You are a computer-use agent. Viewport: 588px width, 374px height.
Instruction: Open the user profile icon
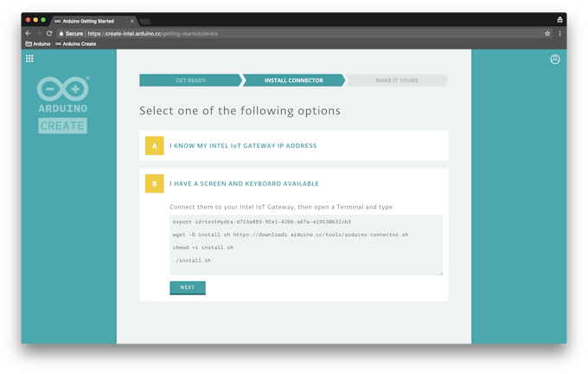[x=555, y=60]
